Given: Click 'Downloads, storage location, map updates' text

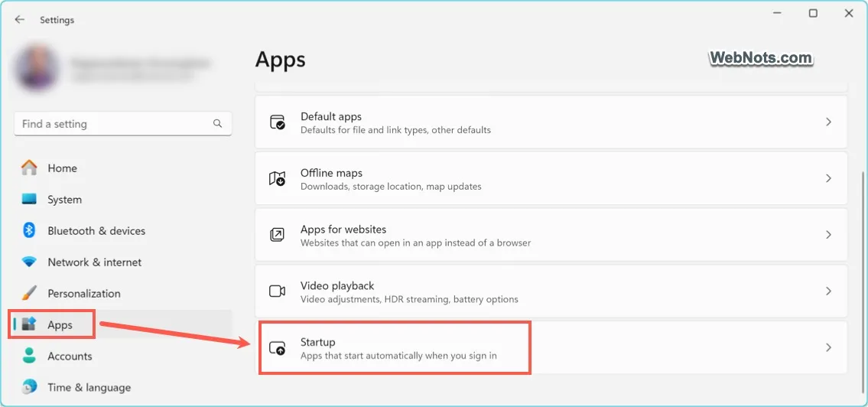Looking at the screenshot, I should (x=391, y=187).
